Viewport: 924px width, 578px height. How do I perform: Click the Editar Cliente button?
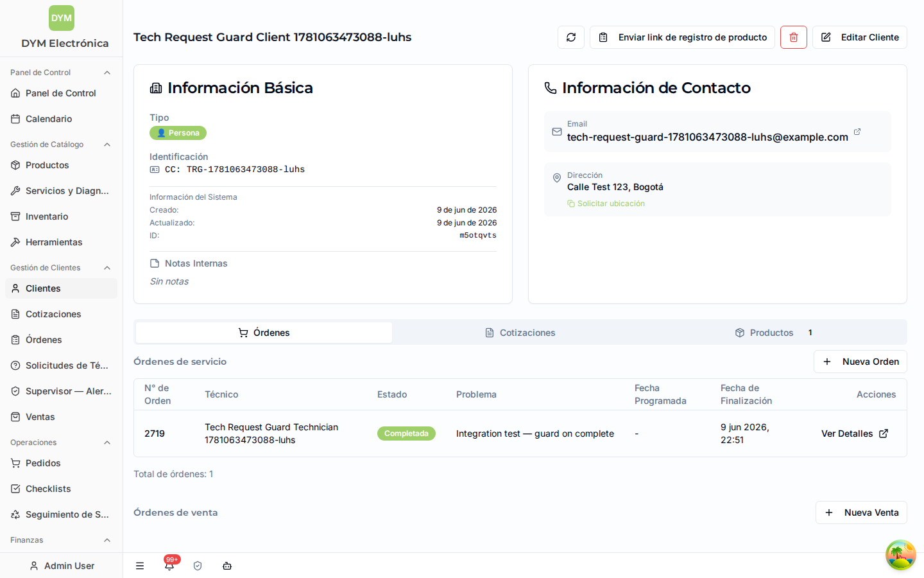click(x=860, y=37)
